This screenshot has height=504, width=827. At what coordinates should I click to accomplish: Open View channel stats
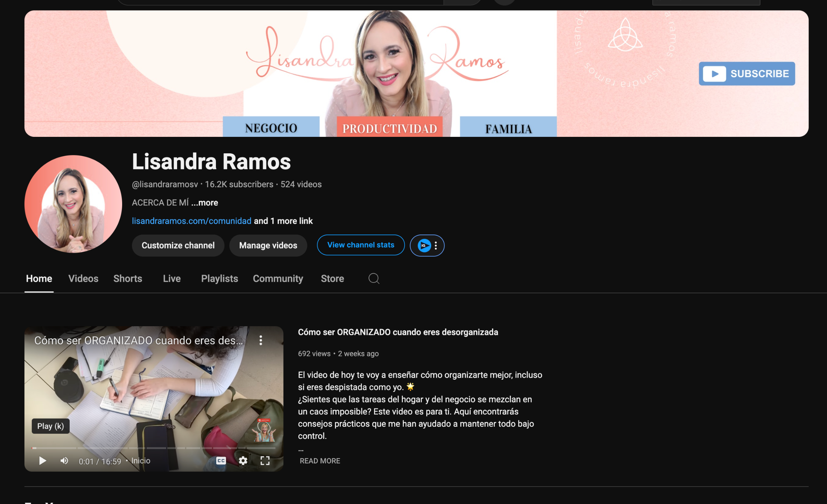pos(360,245)
